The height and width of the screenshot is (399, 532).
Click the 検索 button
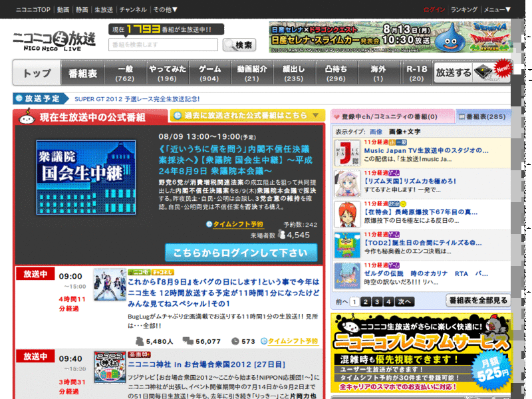click(239, 45)
